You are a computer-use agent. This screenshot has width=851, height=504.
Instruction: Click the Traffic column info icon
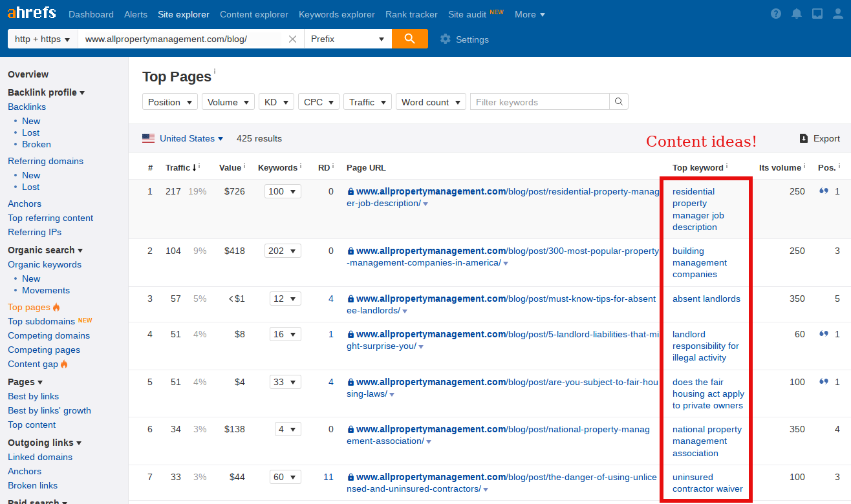tap(199, 167)
